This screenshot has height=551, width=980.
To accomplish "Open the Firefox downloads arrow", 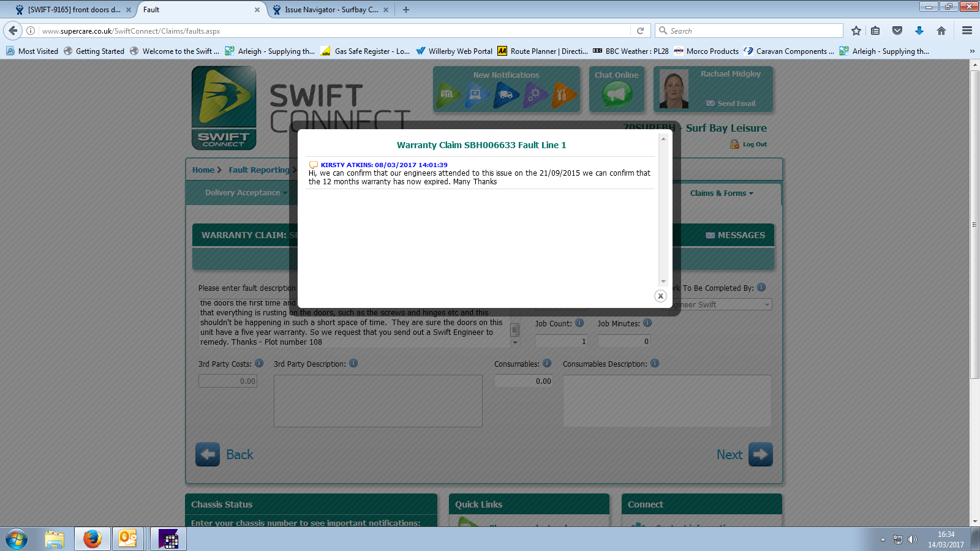I will 919,31.
